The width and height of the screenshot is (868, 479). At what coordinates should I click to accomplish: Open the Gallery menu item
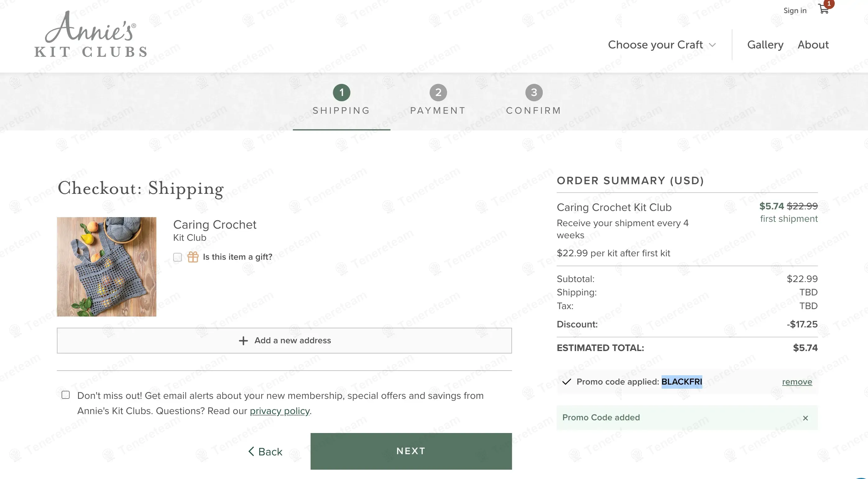pyautogui.click(x=765, y=45)
